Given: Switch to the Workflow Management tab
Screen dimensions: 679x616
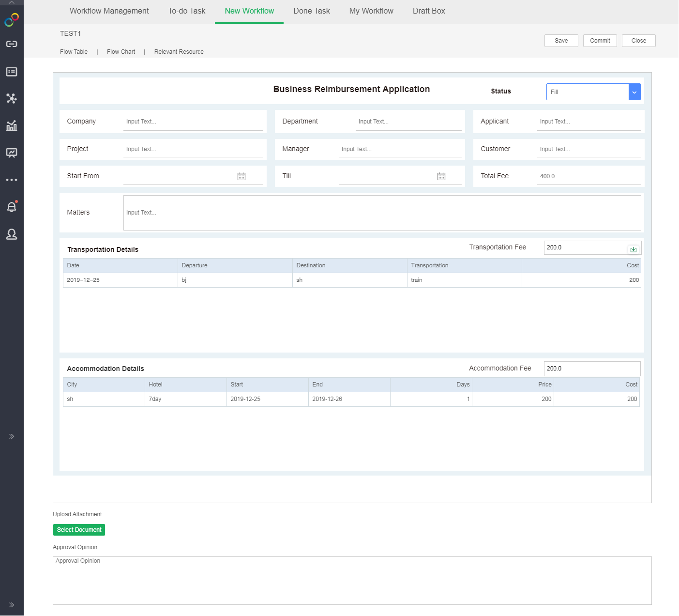Looking at the screenshot, I should (109, 11).
